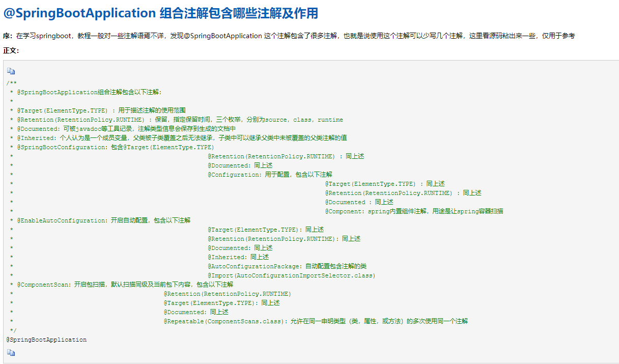Screen dimensions: 619x364
Task: Click the '@Inherited: 同上述' line
Action: tap(238, 257)
